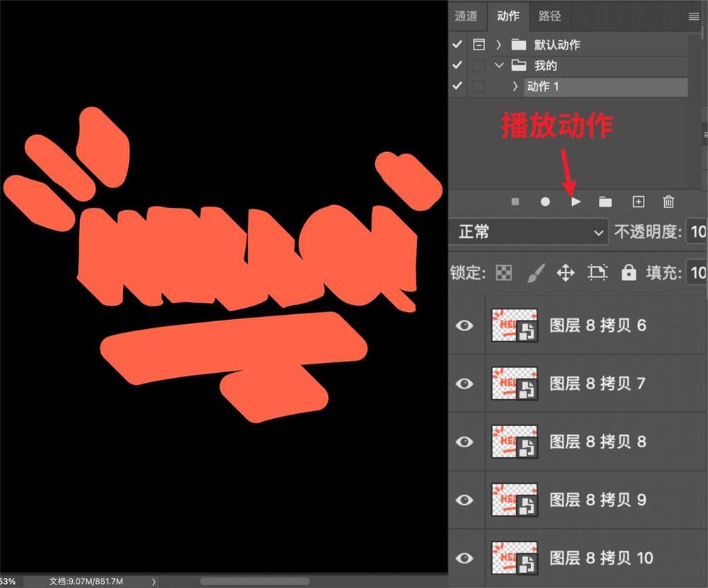Toggle checkmark for 动作 1
708x588 pixels.
click(457, 86)
